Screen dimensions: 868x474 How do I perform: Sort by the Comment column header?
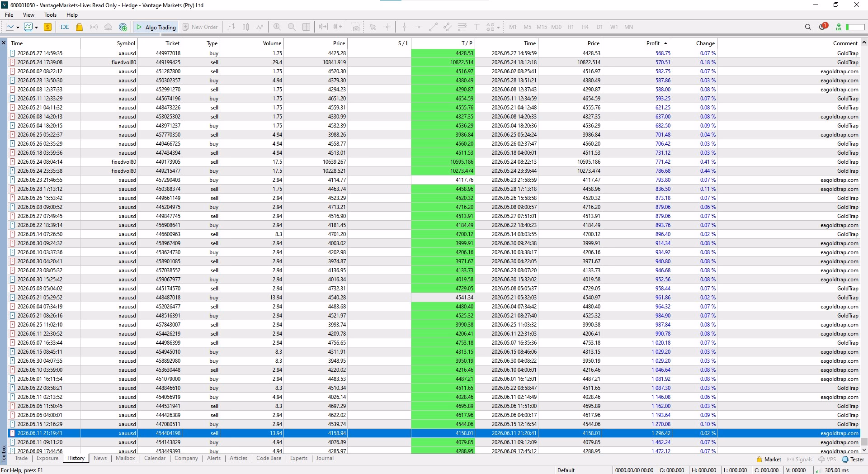(788, 43)
